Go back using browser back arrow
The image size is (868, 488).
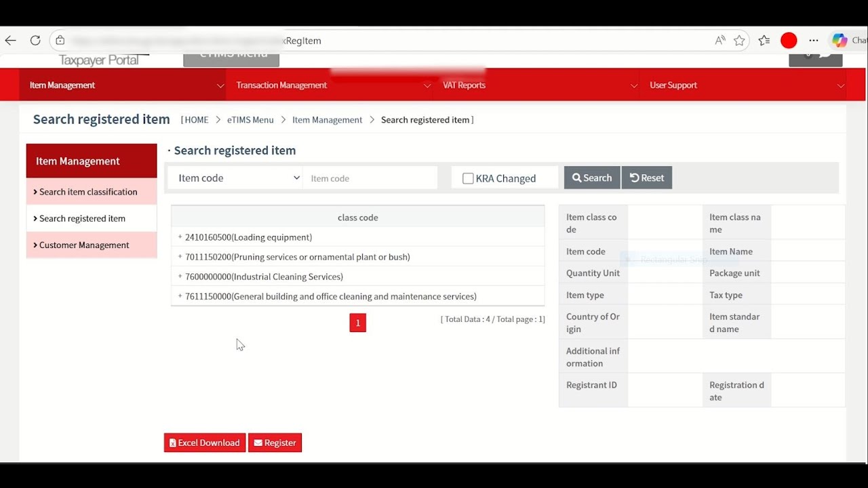10,41
